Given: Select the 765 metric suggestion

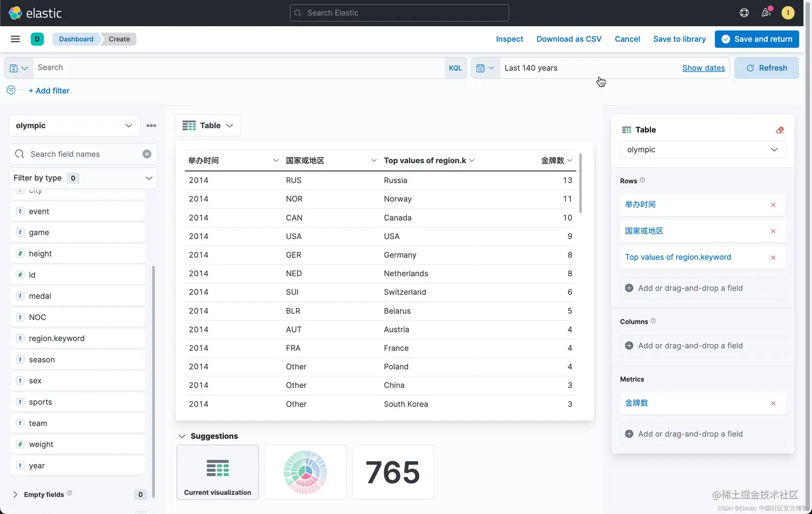Looking at the screenshot, I should click(393, 472).
